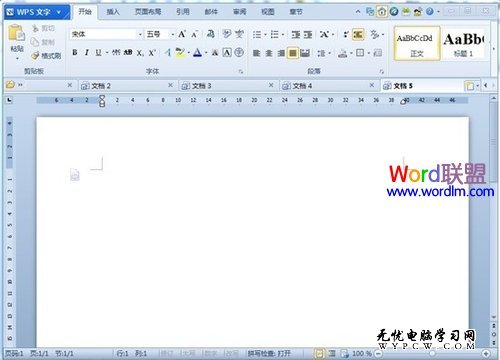Viewport: 500px width, 360px height.
Task: Open phonetic guide icon
Action: [239, 34]
